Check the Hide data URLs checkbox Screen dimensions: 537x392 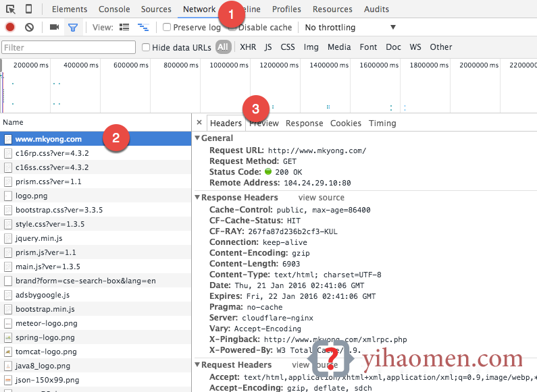pos(146,47)
